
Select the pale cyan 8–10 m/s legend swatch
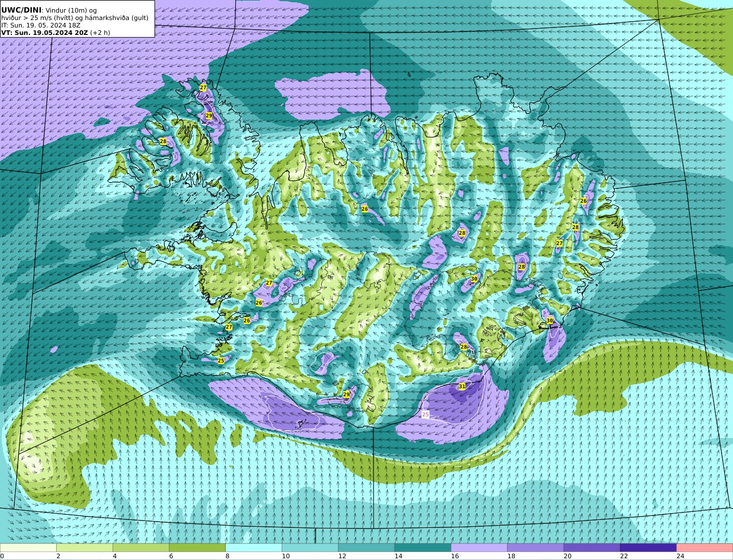(x=254, y=548)
